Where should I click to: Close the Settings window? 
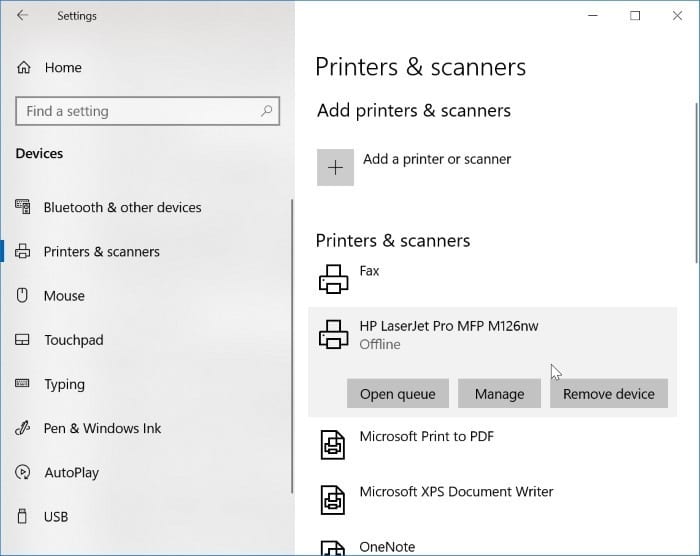click(x=677, y=16)
